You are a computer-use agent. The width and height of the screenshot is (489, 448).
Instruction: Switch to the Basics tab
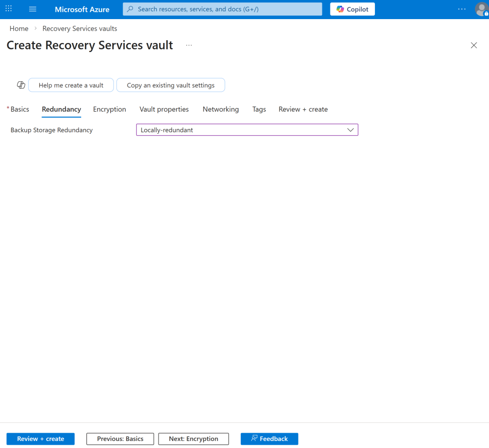[20, 109]
